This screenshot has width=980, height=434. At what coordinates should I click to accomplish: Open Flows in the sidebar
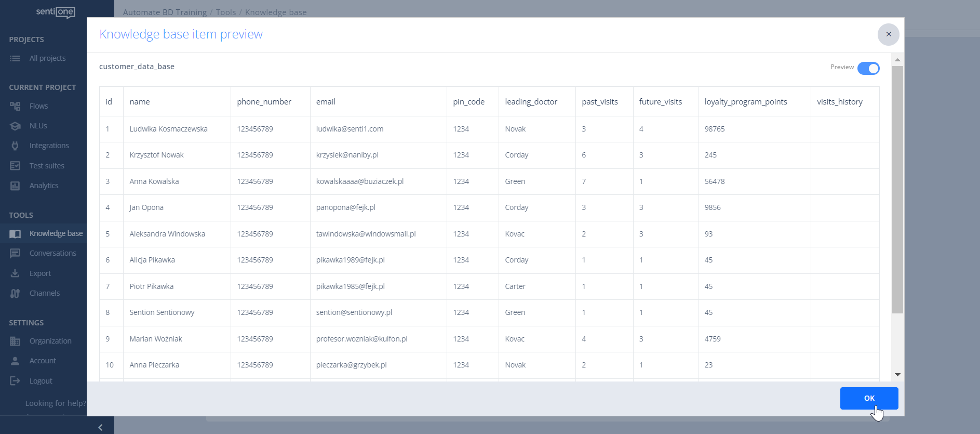[38, 106]
